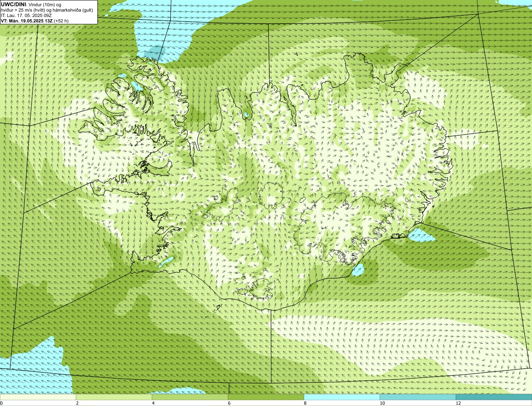532x406 pixels.
Task: Click the 2–4 m/s legend swatch
Action: [x=114, y=397]
